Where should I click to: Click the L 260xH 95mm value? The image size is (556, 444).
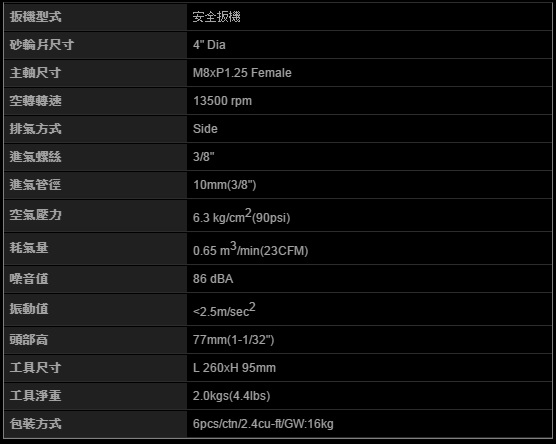click(x=234, y=368)
